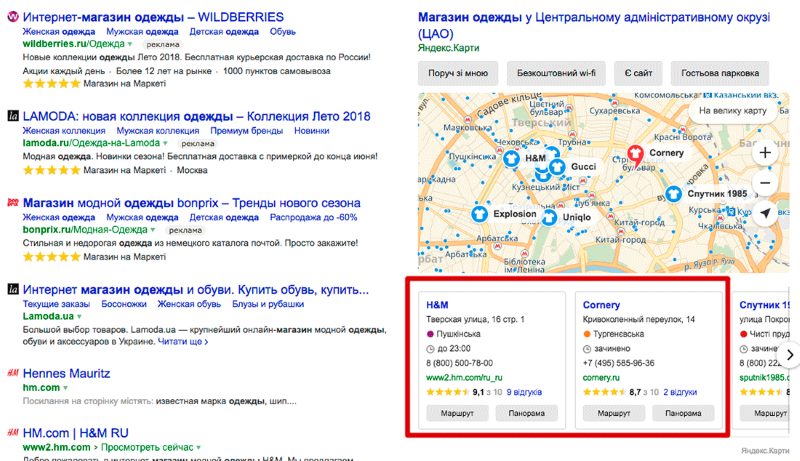800x461 pixels.
Task: Select the Спутник 1985 map marker
Action: point(673,194)
